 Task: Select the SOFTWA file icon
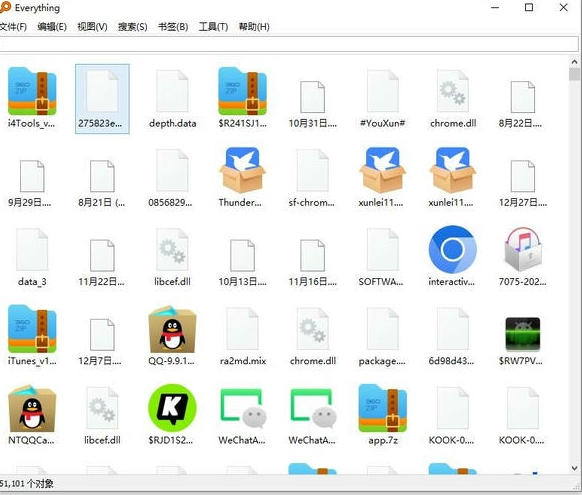383,250
